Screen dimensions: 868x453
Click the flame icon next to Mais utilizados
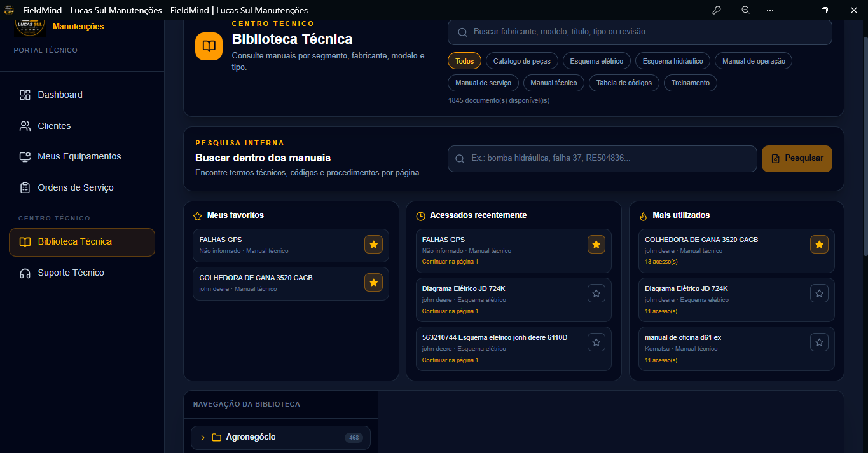pos(643,216)
